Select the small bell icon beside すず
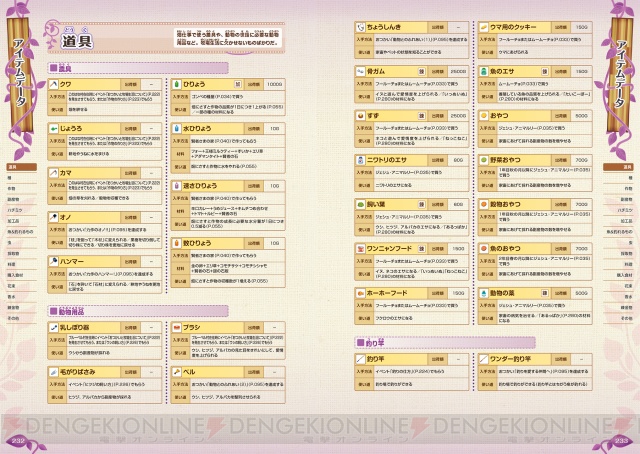640x454 pixels. coord(360,116)
